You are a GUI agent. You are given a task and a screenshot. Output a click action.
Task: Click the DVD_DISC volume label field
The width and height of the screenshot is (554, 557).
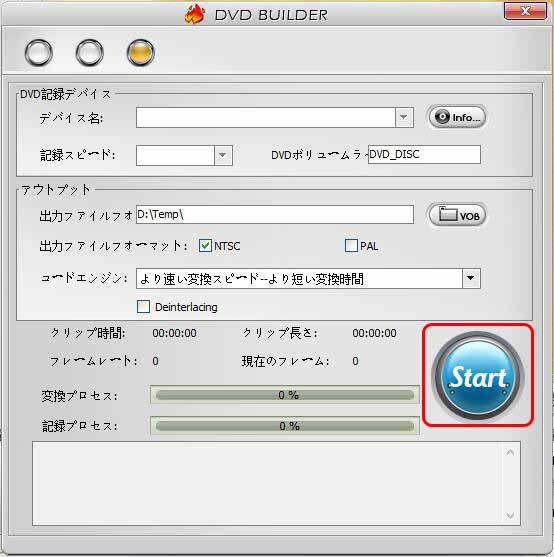click(x=424, y=155)
